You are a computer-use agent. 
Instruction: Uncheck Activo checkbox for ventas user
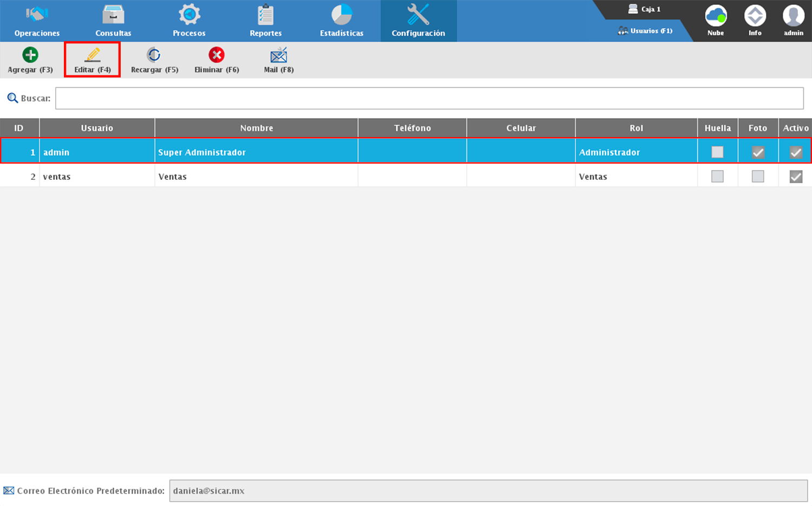[796, 177]
